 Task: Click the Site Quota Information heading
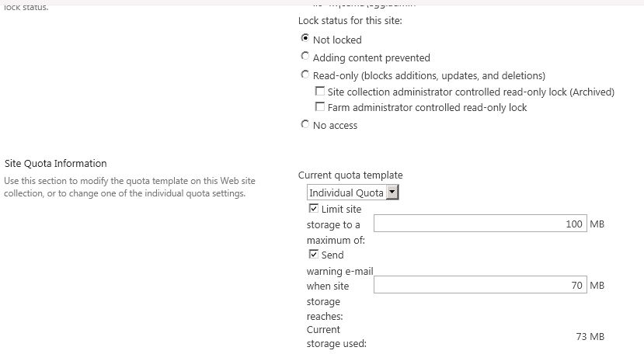(x=55, y=163)
